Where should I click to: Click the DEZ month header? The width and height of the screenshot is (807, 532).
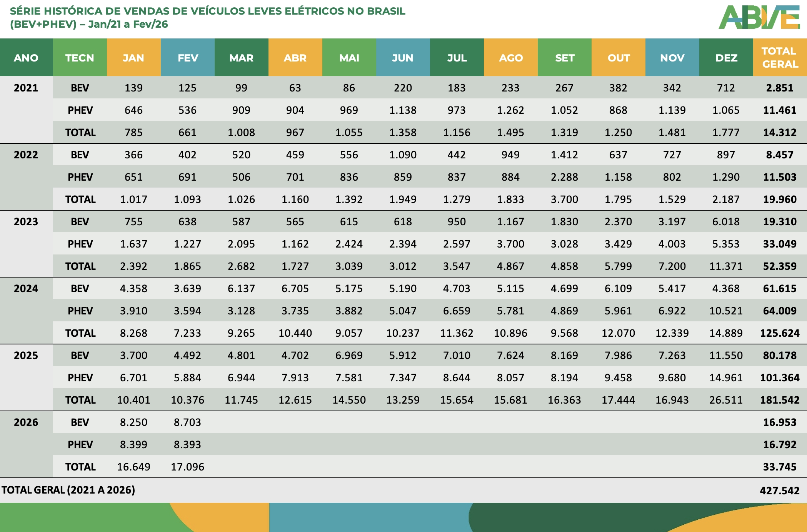point(726,58)
